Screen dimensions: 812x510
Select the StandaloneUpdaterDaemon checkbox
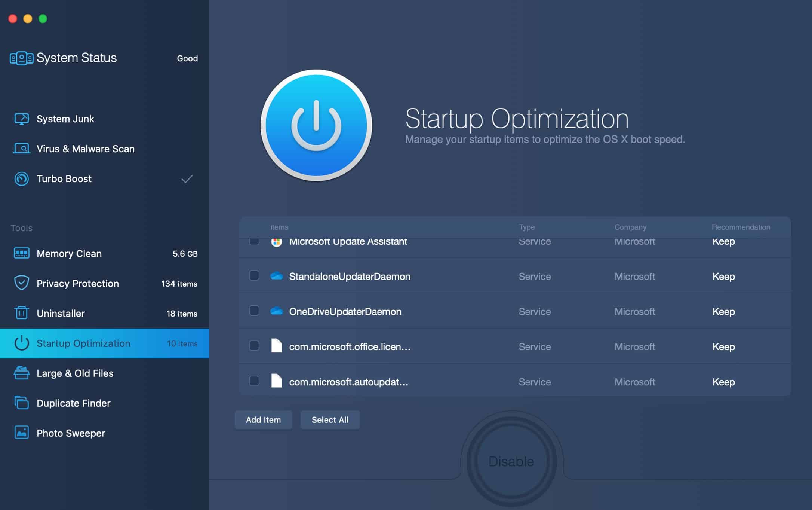(x=254, y=276)
